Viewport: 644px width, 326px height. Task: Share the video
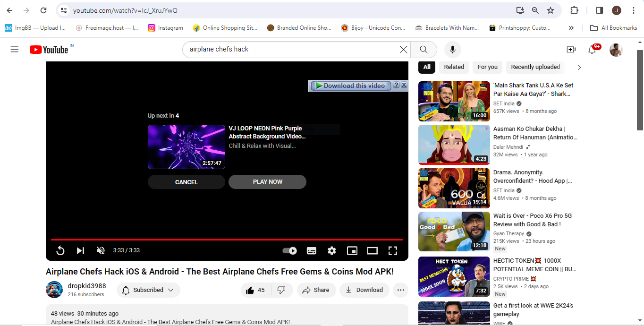coord(316,290)
